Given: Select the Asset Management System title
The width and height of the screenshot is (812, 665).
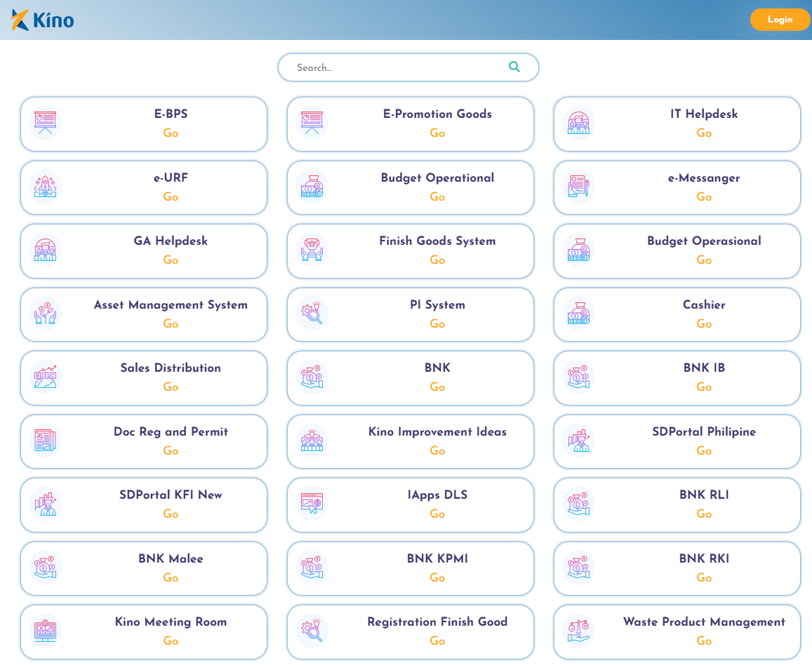Looking at the screenshot, I should coord(171,305).
